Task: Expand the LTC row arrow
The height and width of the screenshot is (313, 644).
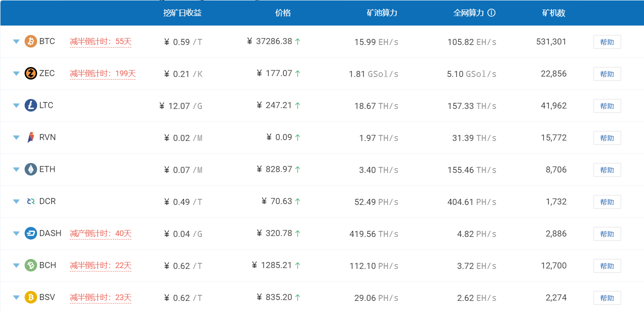Action: [16, 106]
